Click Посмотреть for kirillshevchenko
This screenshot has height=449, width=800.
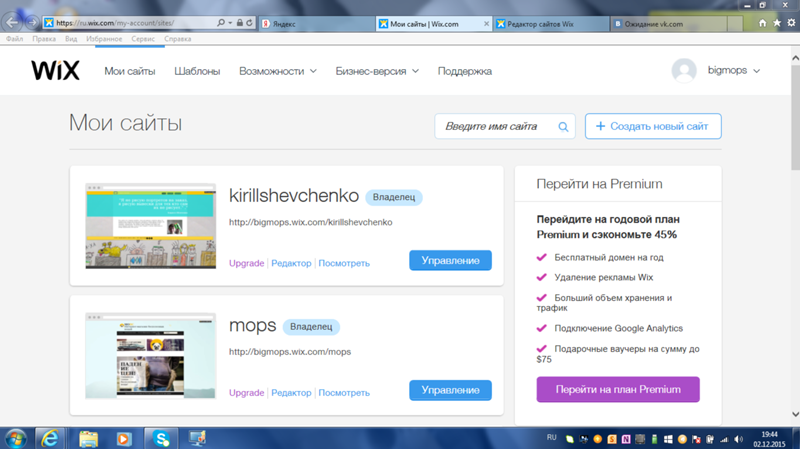(344, 263)
